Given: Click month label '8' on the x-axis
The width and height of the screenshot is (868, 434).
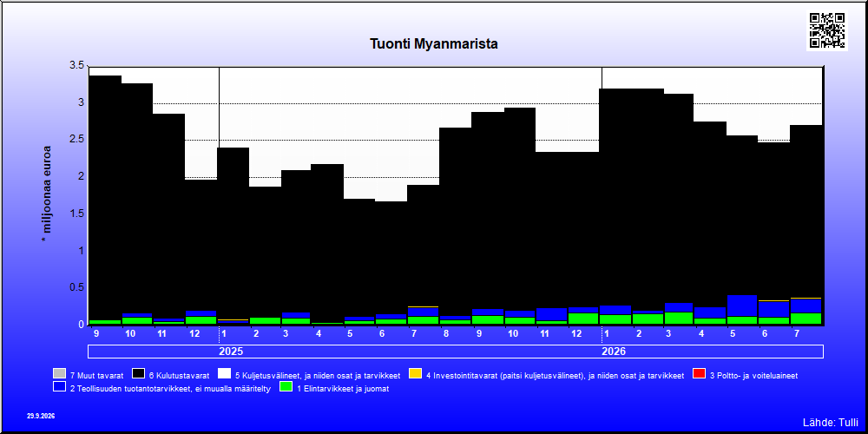Looking at the screenshot, I should tap(448, 334).
